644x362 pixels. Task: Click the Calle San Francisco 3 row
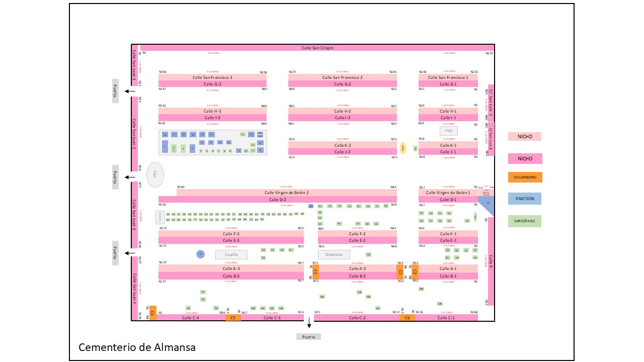point(212,77)
